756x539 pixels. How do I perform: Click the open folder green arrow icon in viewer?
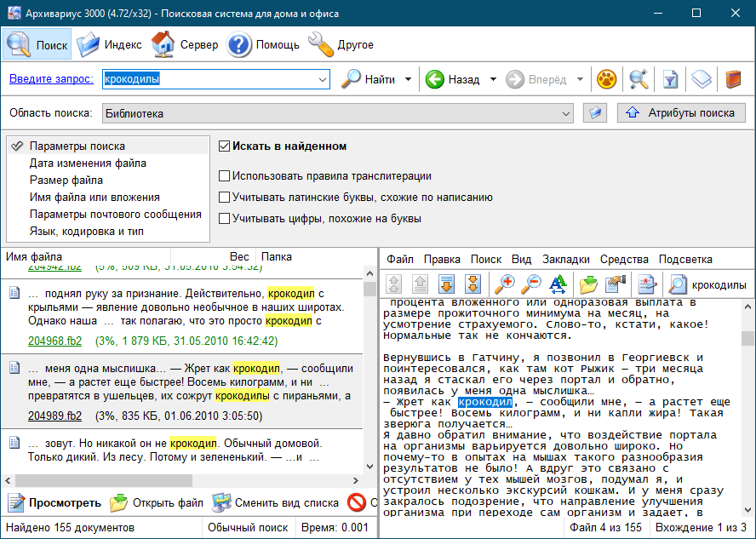coord(588,284)
